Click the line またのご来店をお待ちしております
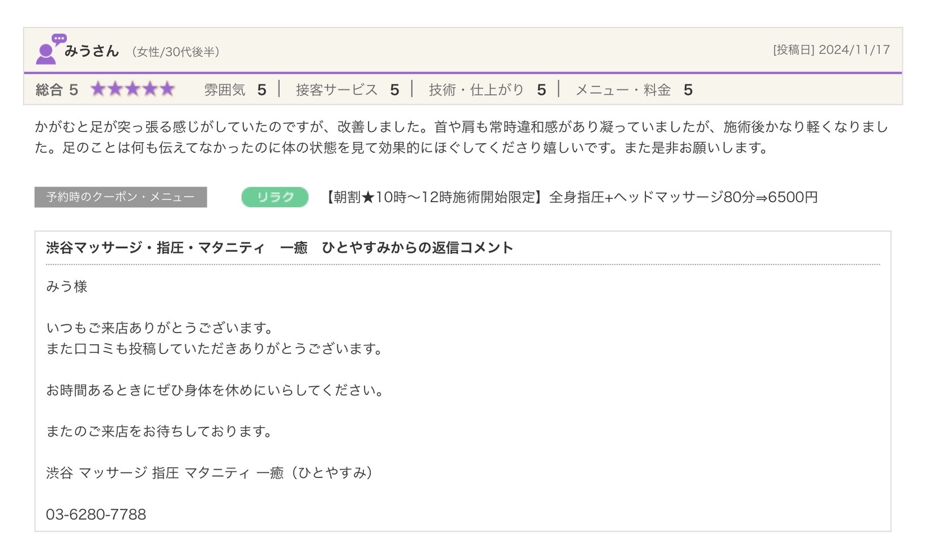 click(160, 431)
